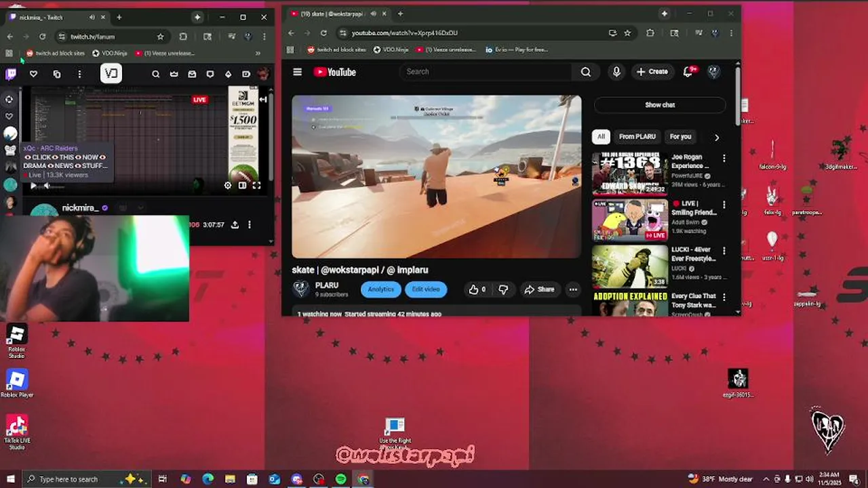The height and width of the screenshot is (488, 868).
Task: Click the Twitch search magnifier icon
Action: [x=156, y=74]
